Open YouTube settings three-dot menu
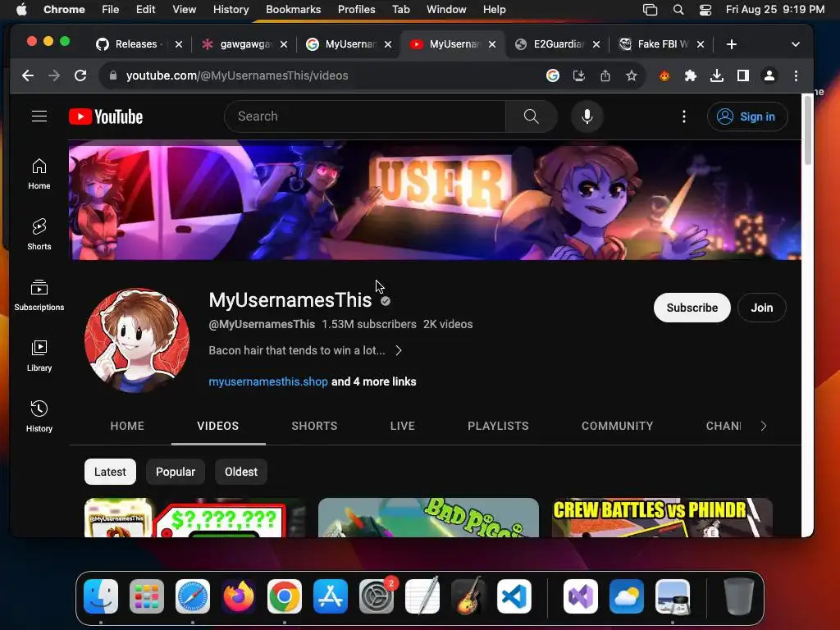The height and width of the screenshot is (630, 840). pyautogui.click(x=683, y=116)
